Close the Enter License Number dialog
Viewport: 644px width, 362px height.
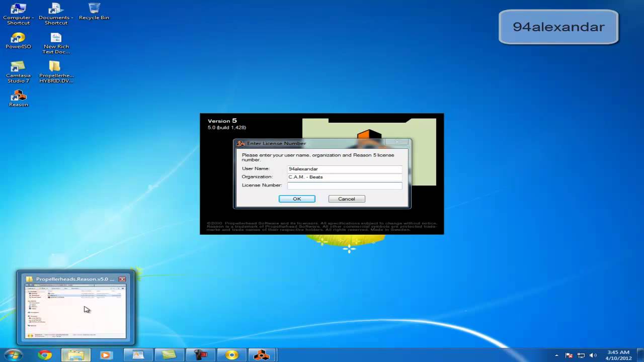pyautogui.click(x=397, y=143)
